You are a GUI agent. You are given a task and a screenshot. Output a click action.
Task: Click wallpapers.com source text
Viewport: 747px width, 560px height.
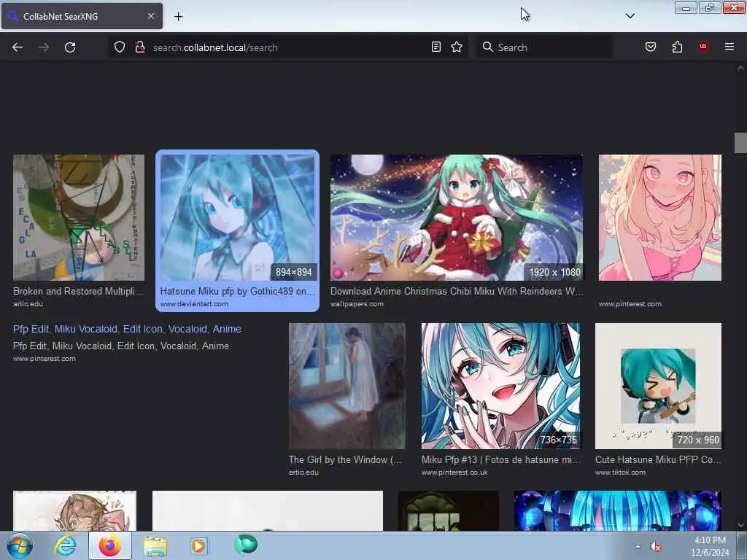[x=357, y=304]
